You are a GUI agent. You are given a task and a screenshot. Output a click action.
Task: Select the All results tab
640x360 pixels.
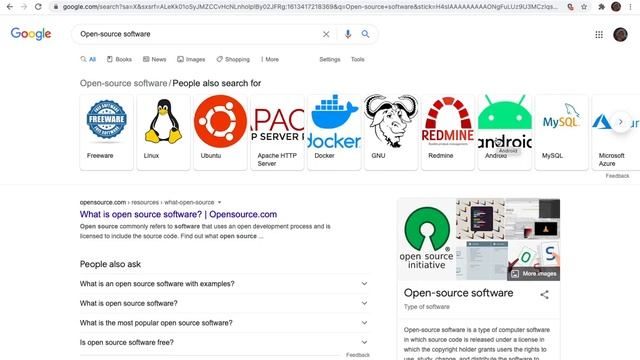pyautogui.click(x=88, y=59)
